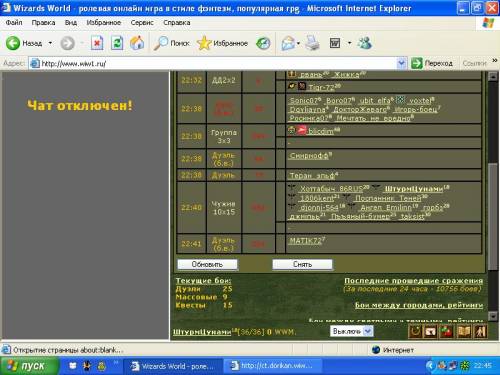Open Favorites (Избранное) star button
This screenshot has width=500, height=375.
pos(222,43)
